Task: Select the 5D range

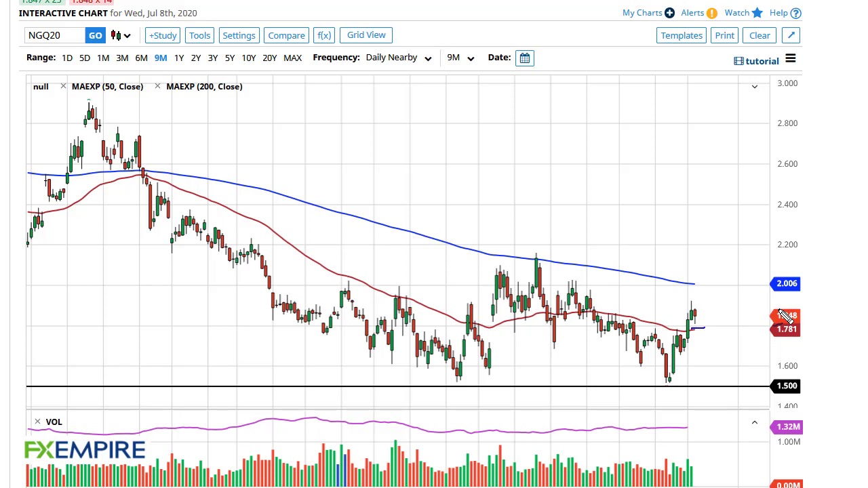Action: (x=85, y=58)
